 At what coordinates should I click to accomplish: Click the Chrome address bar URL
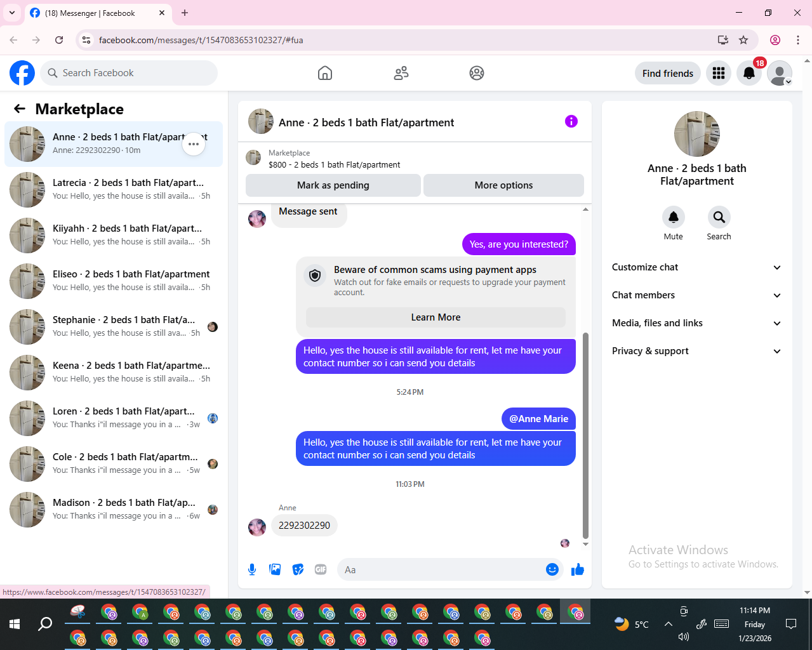click(x=201, y=40)
